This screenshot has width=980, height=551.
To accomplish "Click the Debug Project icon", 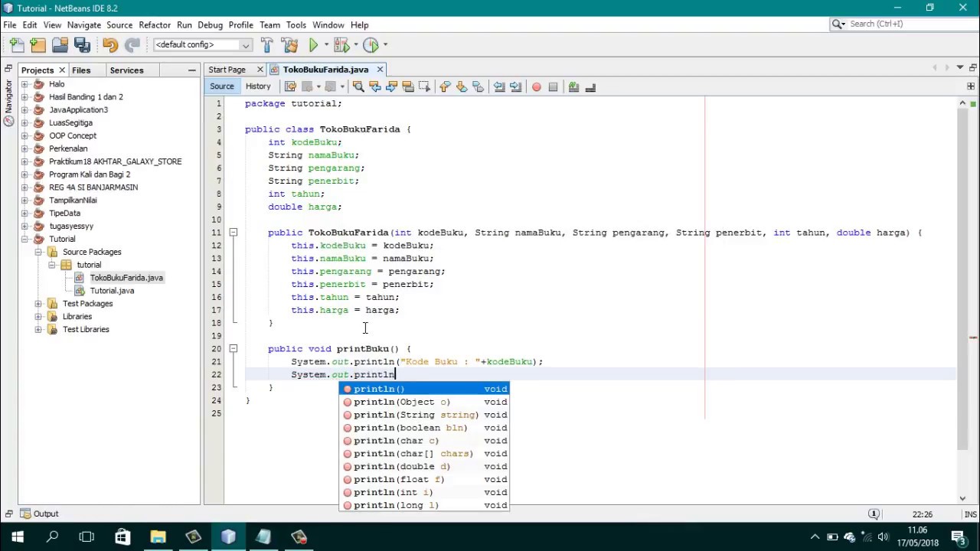I will [341, 45].
